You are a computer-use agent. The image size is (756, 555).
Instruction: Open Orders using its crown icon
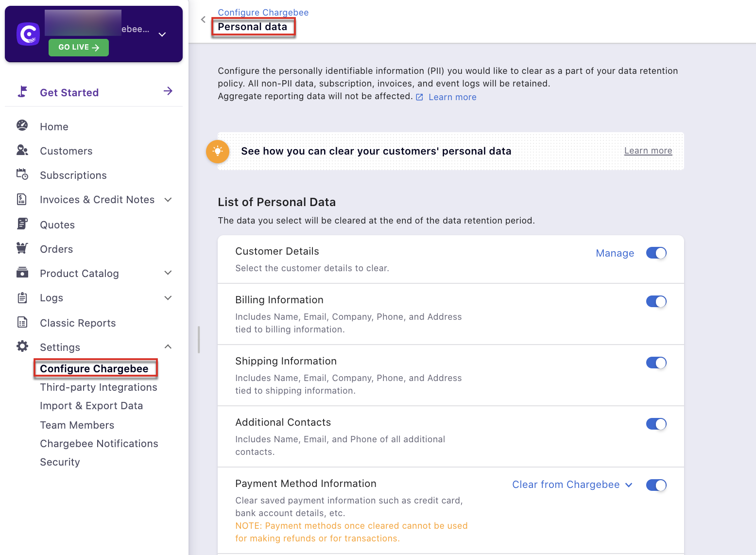(22, 248)
